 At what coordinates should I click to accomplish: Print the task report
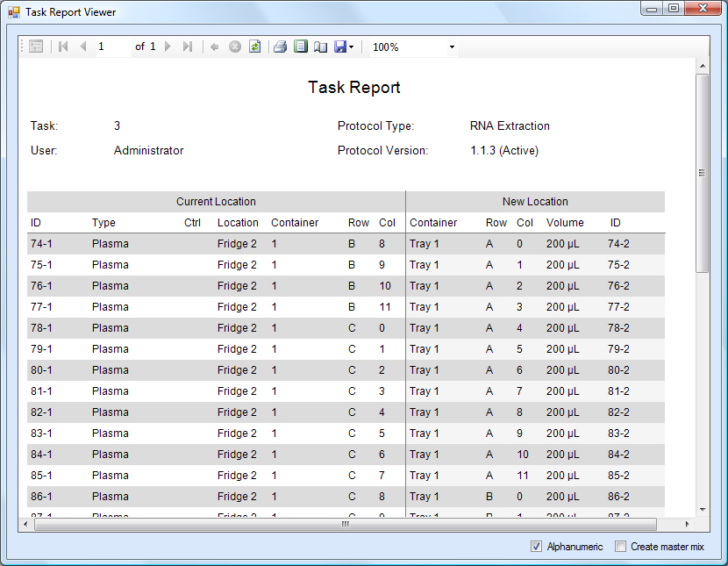tap(280, 47)
